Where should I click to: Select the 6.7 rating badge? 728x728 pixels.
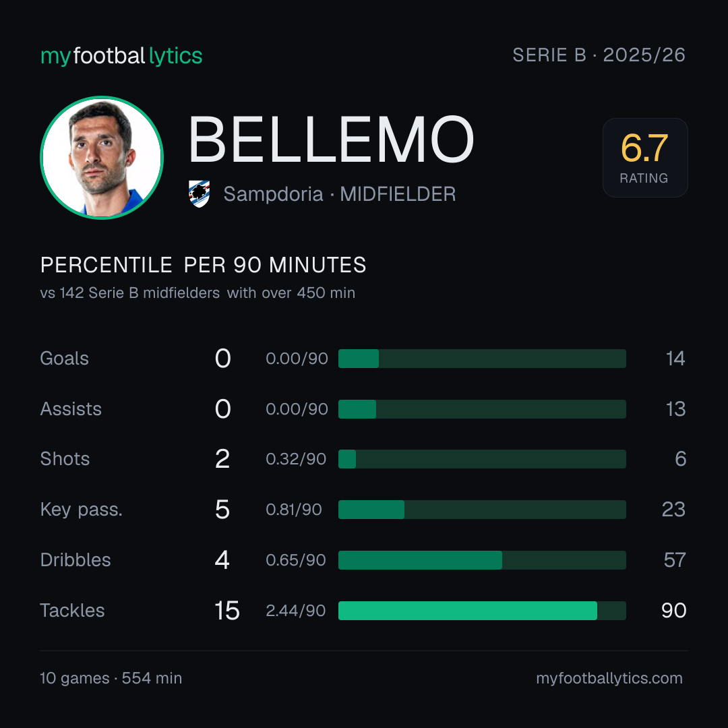645,157
